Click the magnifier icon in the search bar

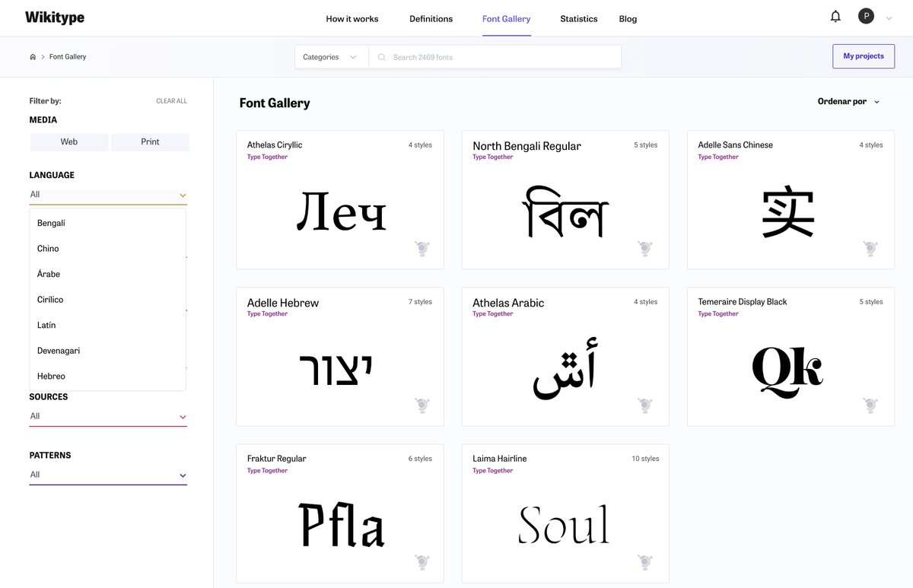click(380, 56)
